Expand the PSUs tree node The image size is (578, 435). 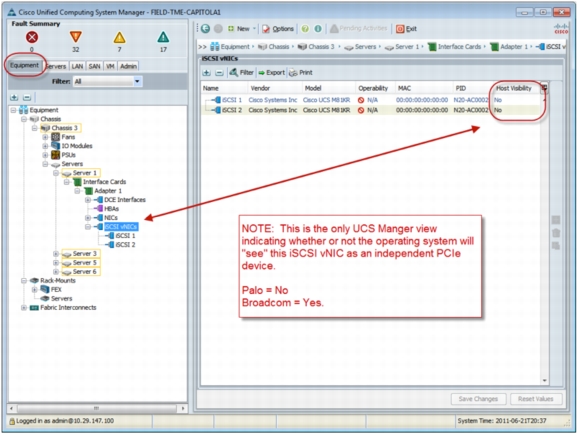pos(45,155)
